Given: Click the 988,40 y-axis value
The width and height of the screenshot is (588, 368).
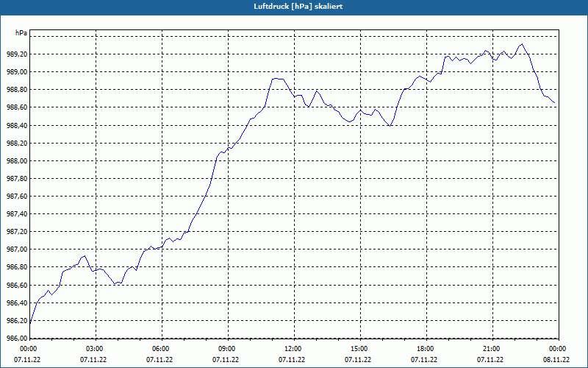Looking at the screenshot, I should pyautogui.click(x=17, y=125).
